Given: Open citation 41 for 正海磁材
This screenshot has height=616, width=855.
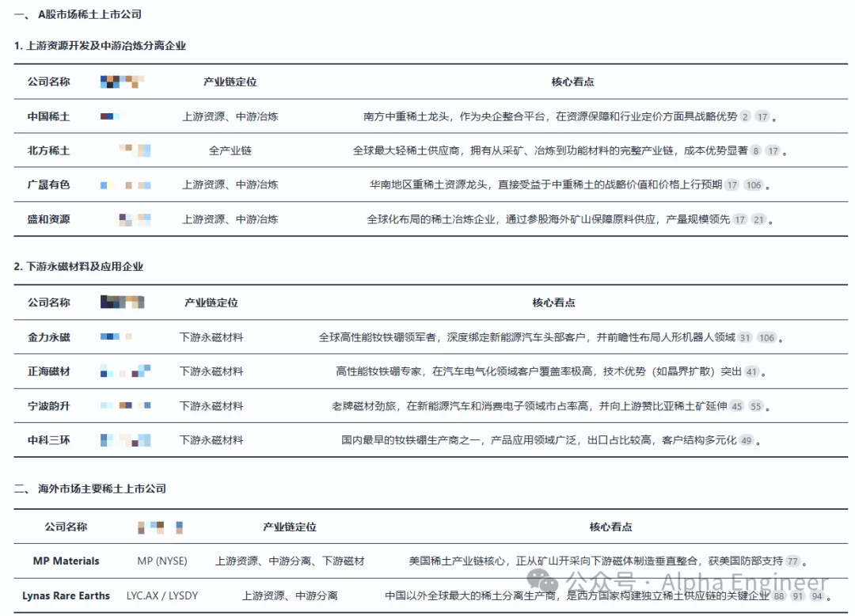Looking at the screenshot, I should click(751, 371).
